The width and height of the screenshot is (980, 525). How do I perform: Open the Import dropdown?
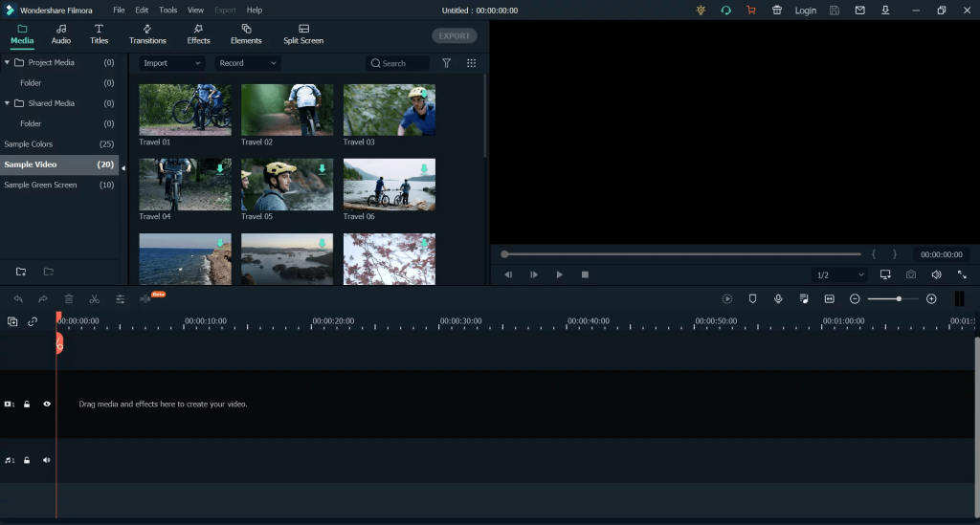pos(172,63)
